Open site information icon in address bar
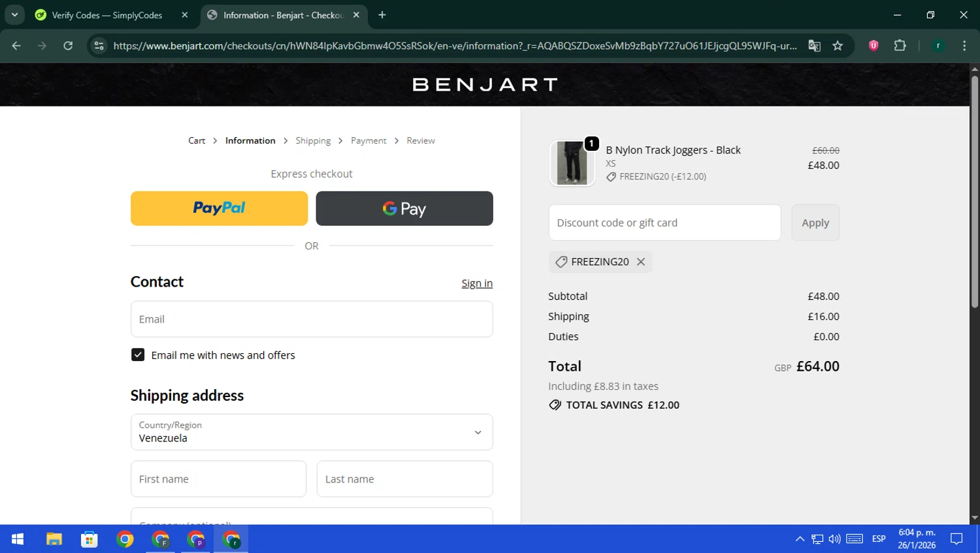980x553 pixels. click(x=99, y=46)
